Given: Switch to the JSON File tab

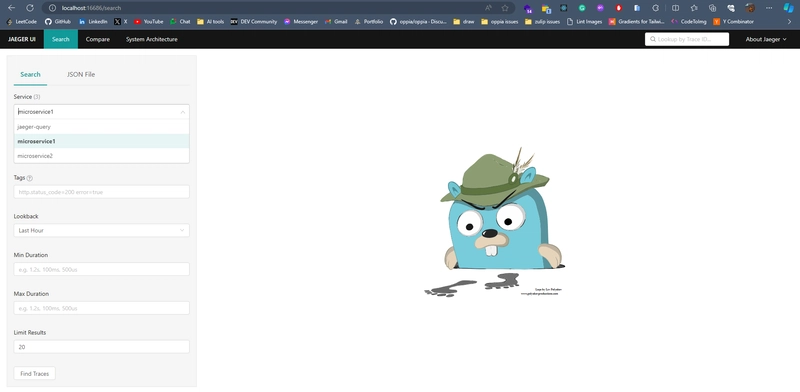Looking at the screenshot, I should click(x=81, y=75).
